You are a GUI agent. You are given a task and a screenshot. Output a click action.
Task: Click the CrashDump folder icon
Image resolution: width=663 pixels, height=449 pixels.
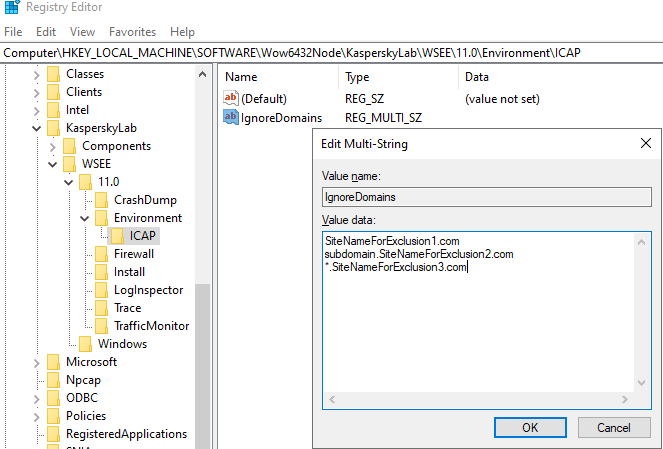(101, 200)
